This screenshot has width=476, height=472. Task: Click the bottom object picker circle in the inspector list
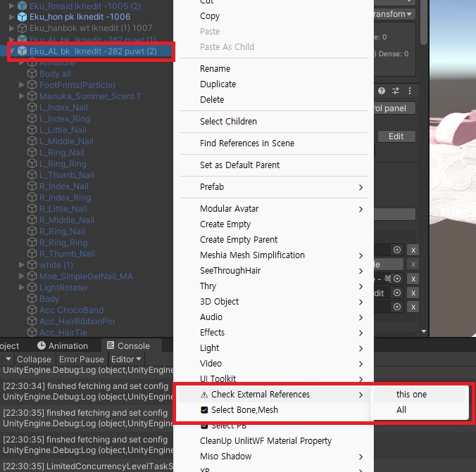(x=397, y=307)
